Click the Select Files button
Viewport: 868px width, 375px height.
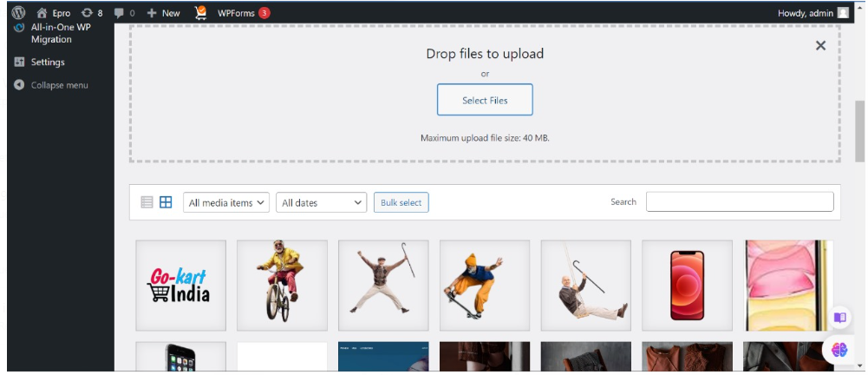coord(485,100)
